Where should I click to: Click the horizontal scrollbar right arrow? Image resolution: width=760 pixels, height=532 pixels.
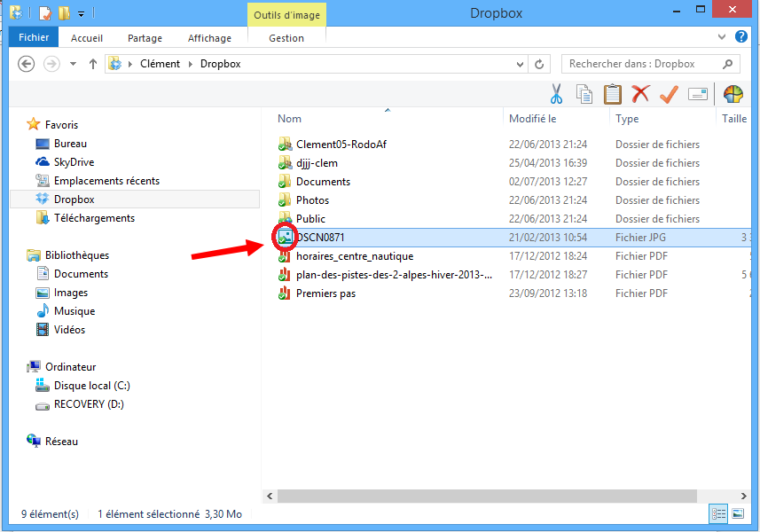743,496
